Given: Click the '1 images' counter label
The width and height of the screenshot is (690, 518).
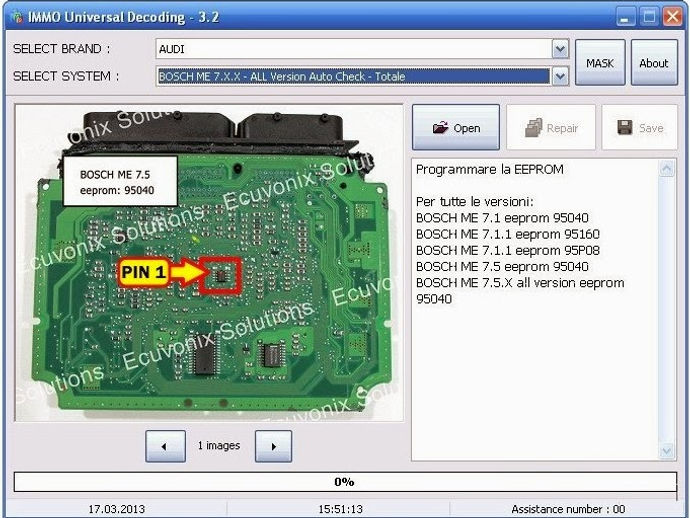Looking at the screenshot, I should coord(219,446).
